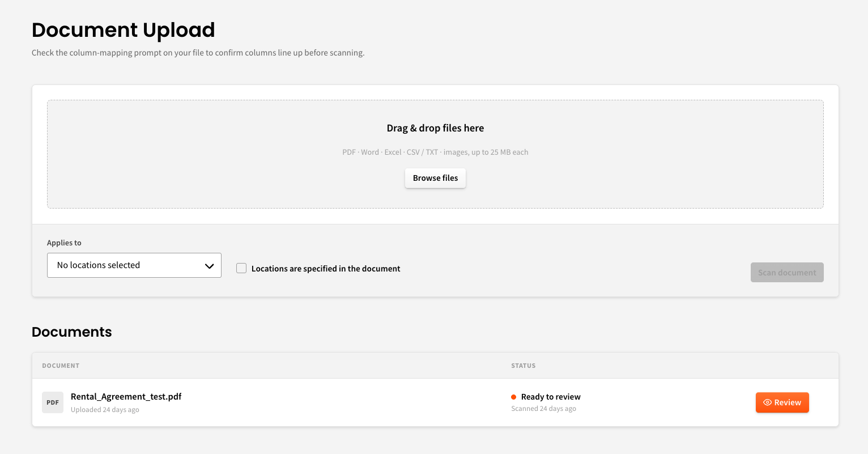Click the chevron arrow in locations dropdown
Viewport: 868px width, 454px height.
209,266
